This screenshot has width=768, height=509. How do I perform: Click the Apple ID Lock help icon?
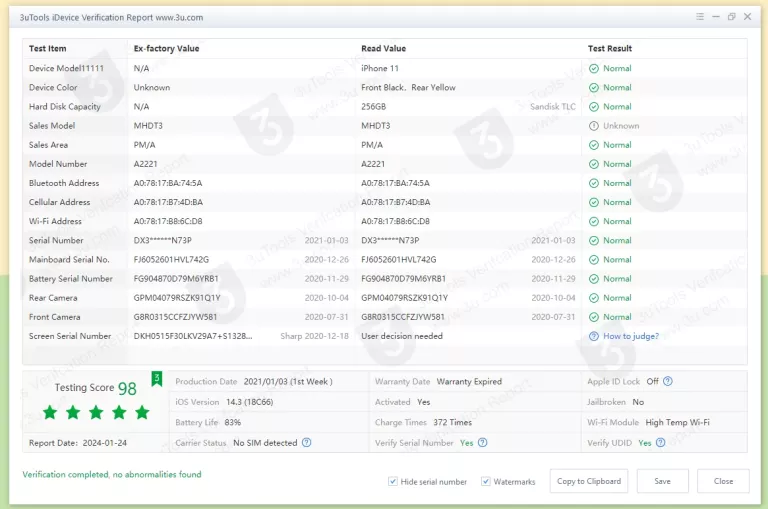pyautogui.click(x=668, y=381)
